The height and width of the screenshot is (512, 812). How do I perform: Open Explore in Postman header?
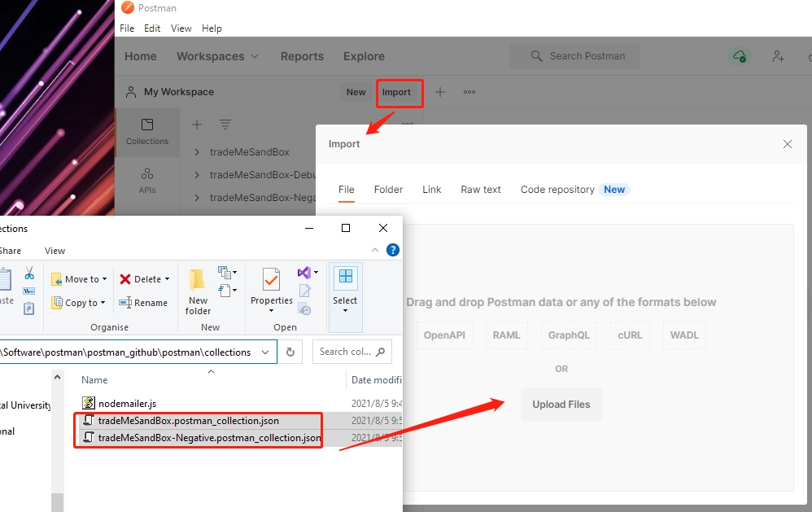coord(364,56)
